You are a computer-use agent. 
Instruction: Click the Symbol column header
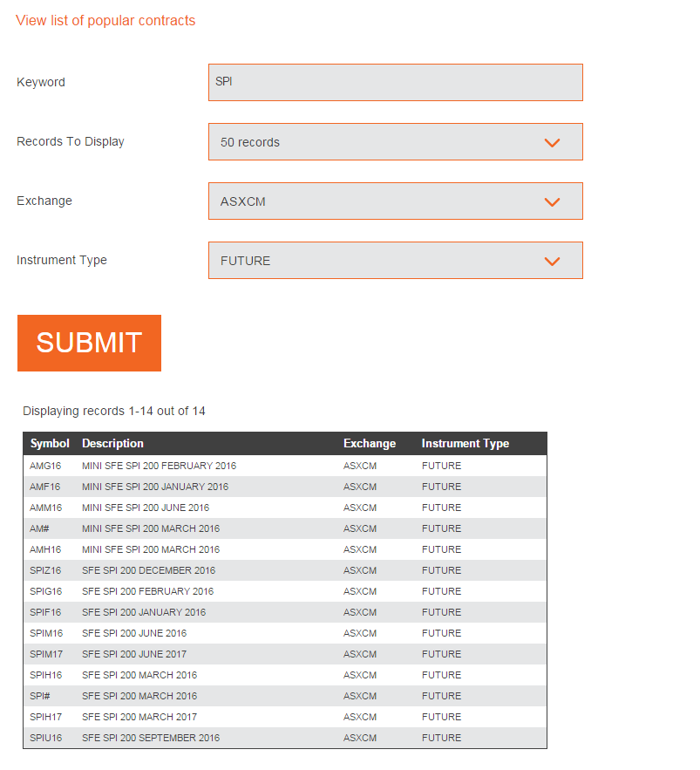coord(50,444)
